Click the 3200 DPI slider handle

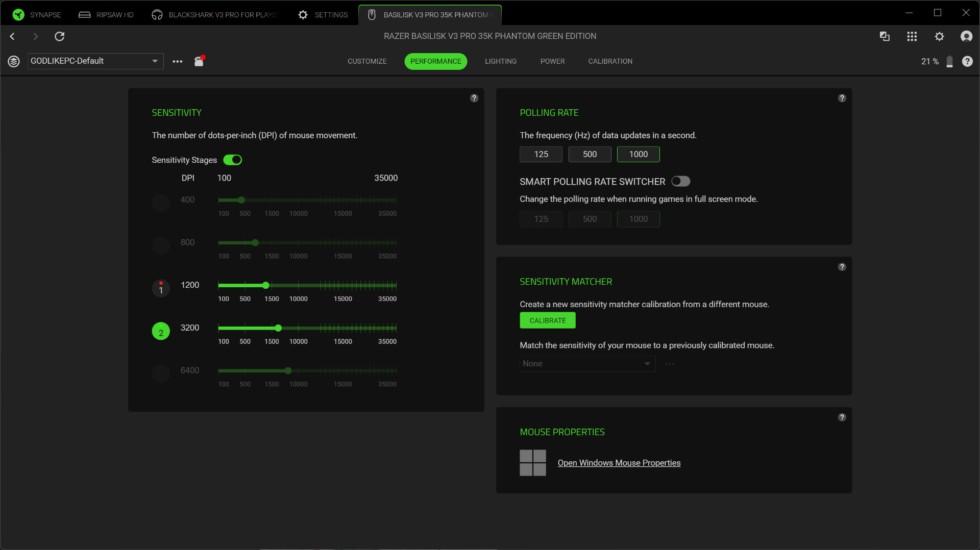pos(278,328)
